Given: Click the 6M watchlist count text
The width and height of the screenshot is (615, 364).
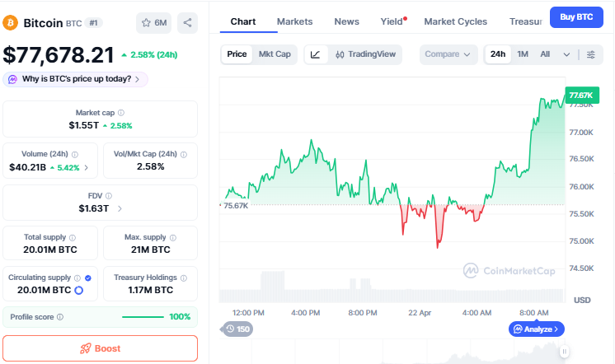Looking at the screenshot, I should coord(161,23).
